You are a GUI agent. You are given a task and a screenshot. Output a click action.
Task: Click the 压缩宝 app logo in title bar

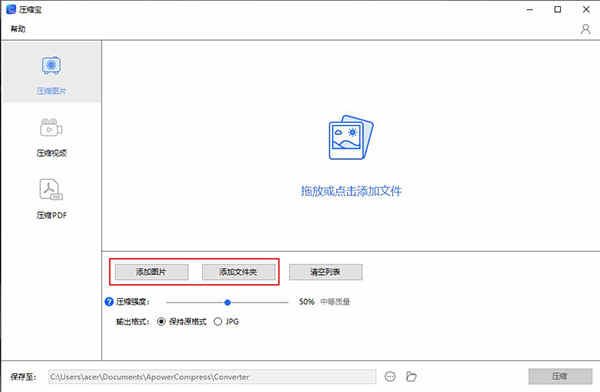[x=11, y=10]
